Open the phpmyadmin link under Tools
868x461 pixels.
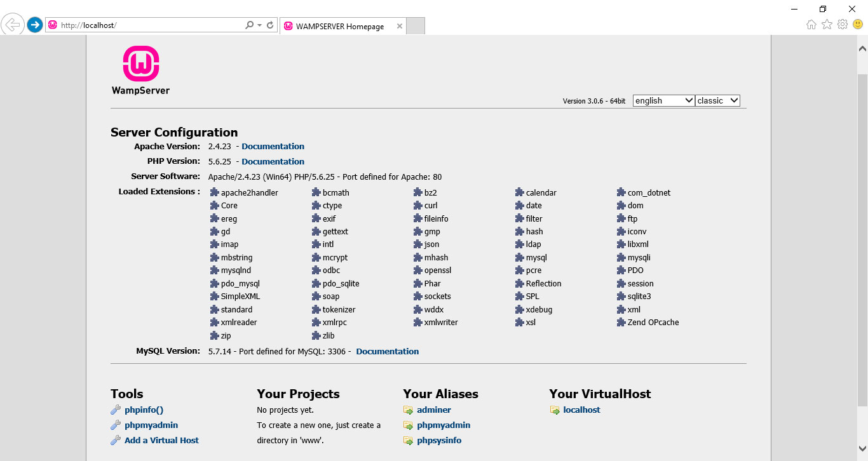coord(151,425)
